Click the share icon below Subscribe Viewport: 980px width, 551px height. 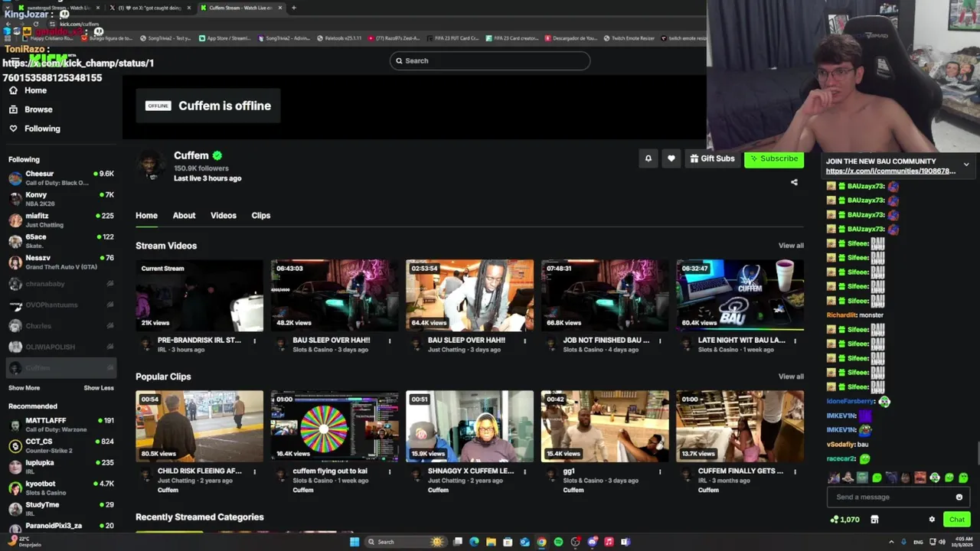pos(794,182)
